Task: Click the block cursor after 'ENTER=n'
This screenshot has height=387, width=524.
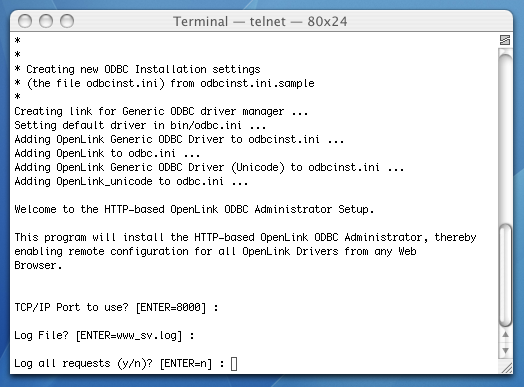Action: (234, 364)
